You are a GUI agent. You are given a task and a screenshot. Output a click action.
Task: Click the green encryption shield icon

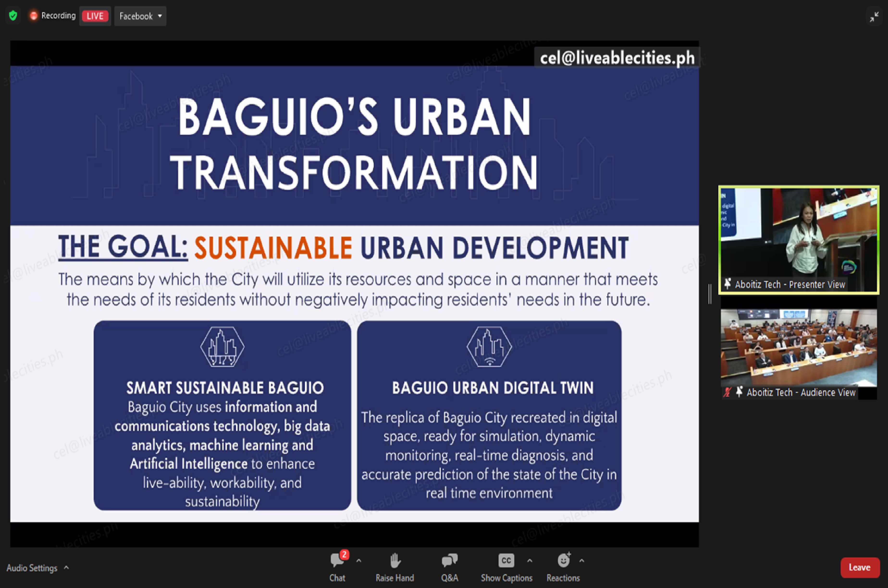13,16
